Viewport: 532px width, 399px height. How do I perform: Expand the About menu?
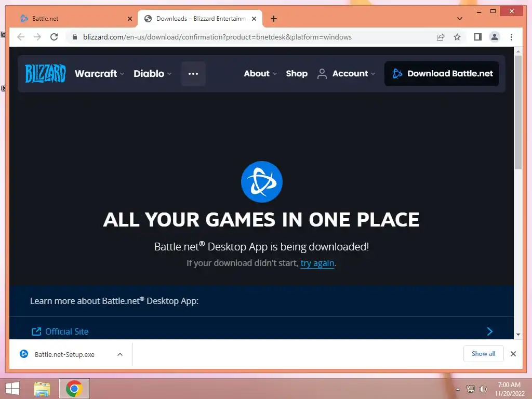point(260,74)
